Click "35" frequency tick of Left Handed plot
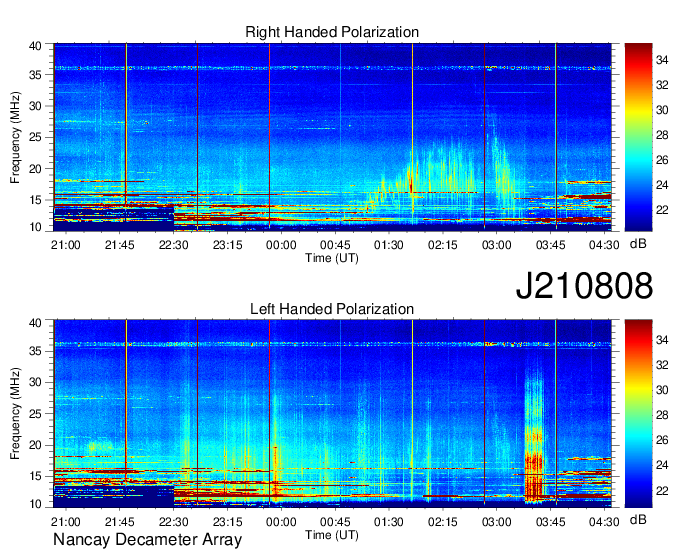Image resolution: width=680 pixels, height=552 pixels. [x=35, y=351]
